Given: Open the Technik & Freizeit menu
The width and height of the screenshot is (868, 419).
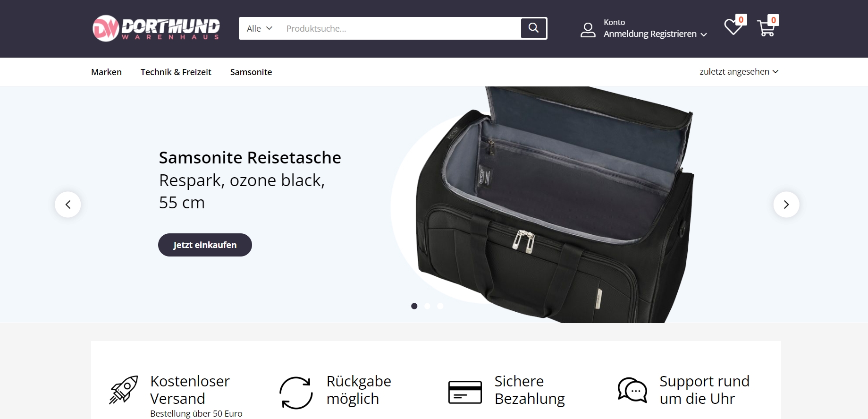Looking at the screenshot, I should 176,72.
